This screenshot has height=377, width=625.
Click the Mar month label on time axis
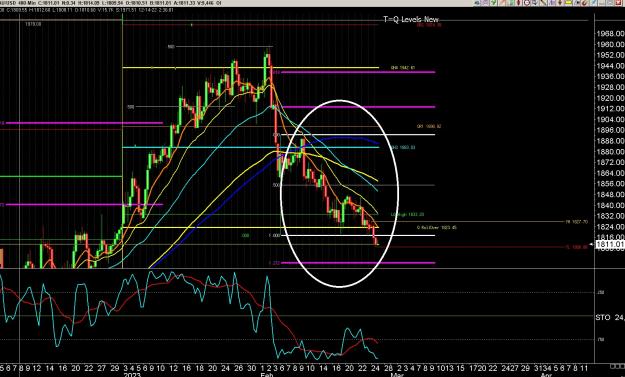(x=397, y=375)
